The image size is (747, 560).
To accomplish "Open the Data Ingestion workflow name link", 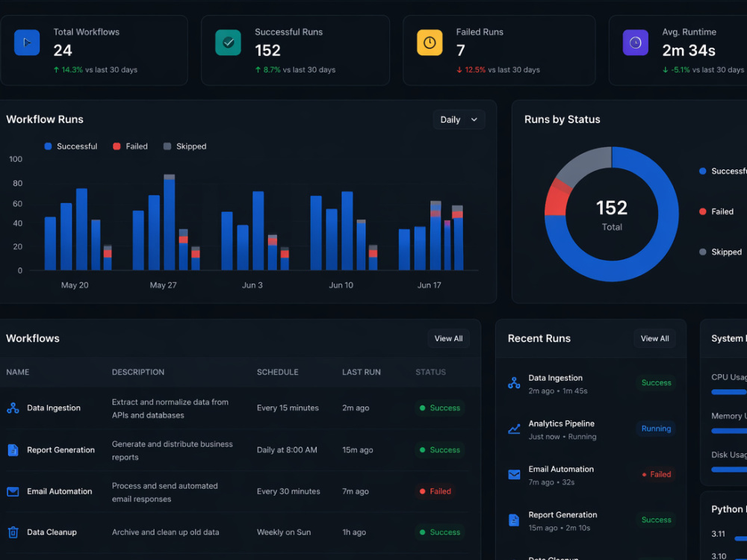I will point(54,408).
